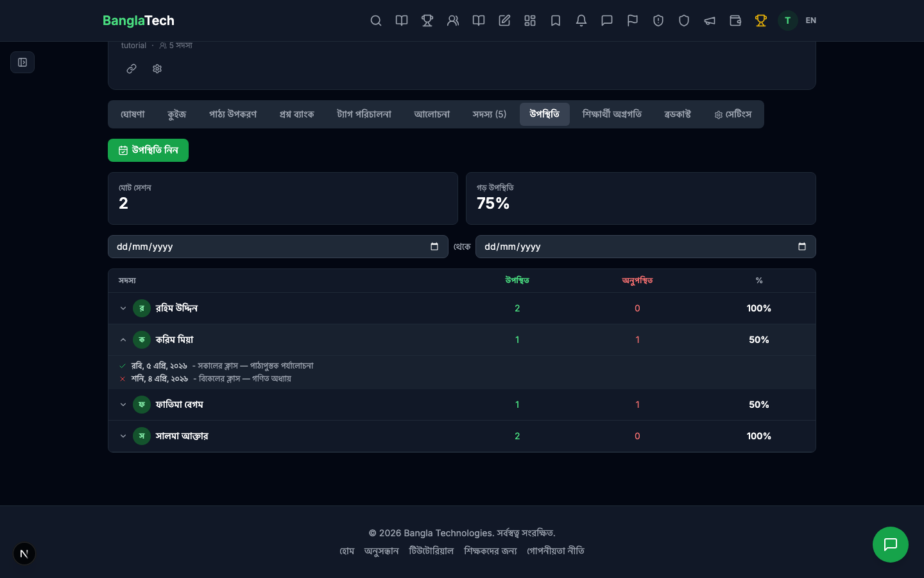The height and width of the screenshot is (578, 924).
Task: Click the start date input field
Action: point(269,247)
